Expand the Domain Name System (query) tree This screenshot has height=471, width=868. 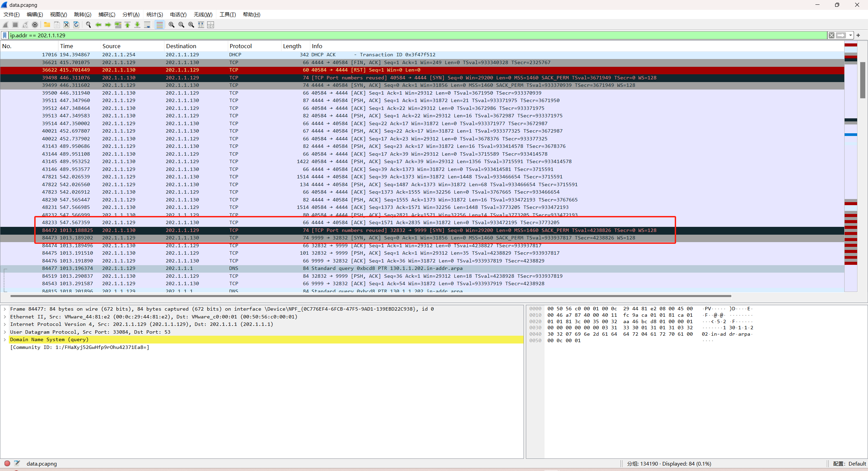(5, 339)
